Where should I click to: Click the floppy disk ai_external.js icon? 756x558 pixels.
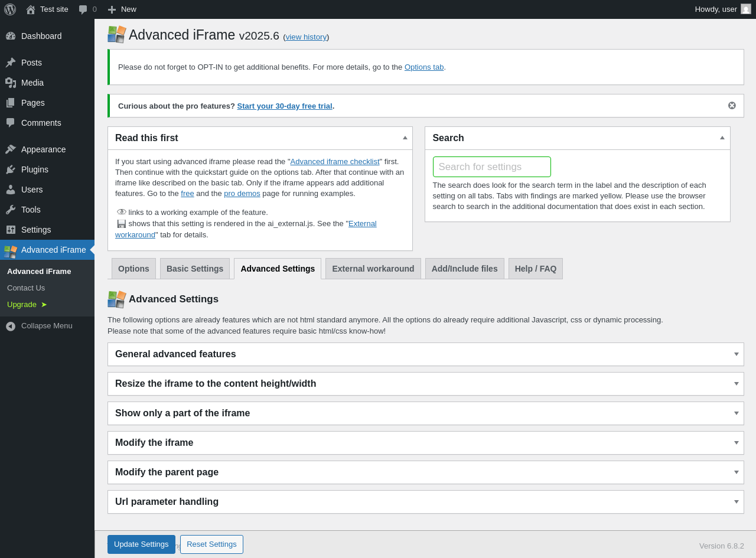click(x=122, y=224)
